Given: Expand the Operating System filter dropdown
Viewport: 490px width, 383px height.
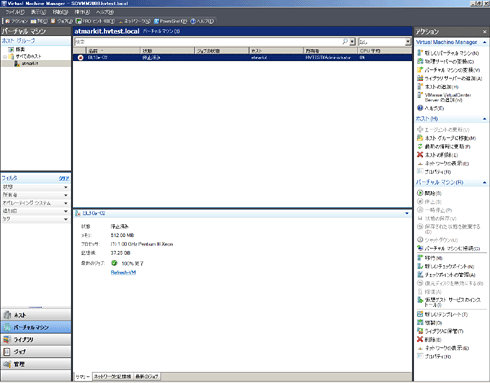Looking at the screenshot, I should pos(66,203).
